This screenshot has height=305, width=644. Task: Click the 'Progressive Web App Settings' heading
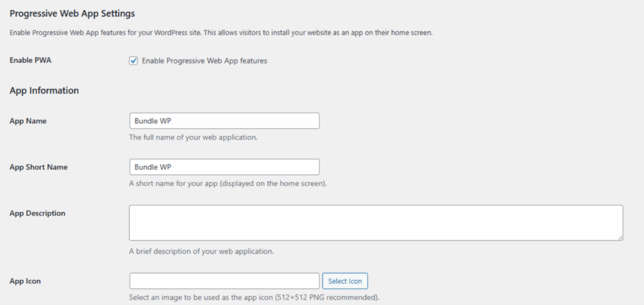[72, 13]
